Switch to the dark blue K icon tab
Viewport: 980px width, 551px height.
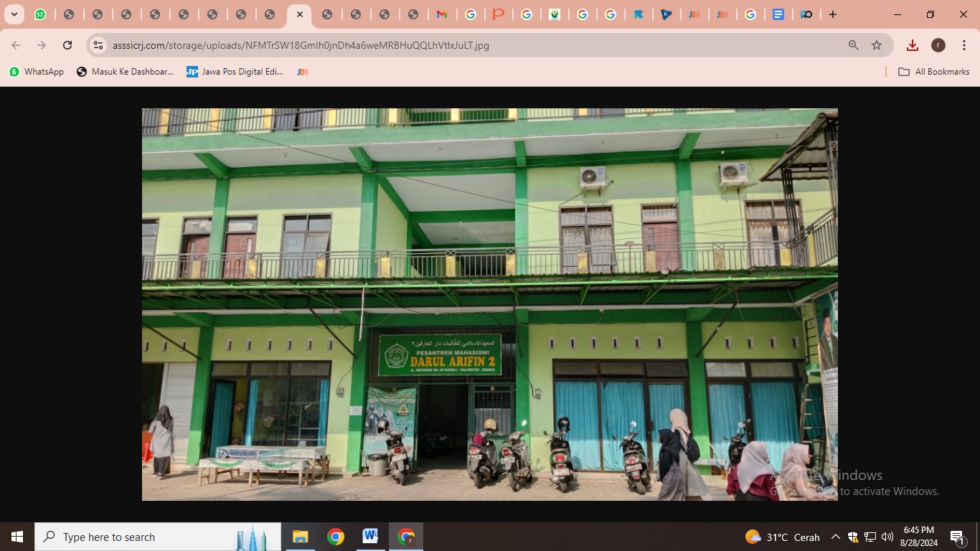tap(666, 14)
